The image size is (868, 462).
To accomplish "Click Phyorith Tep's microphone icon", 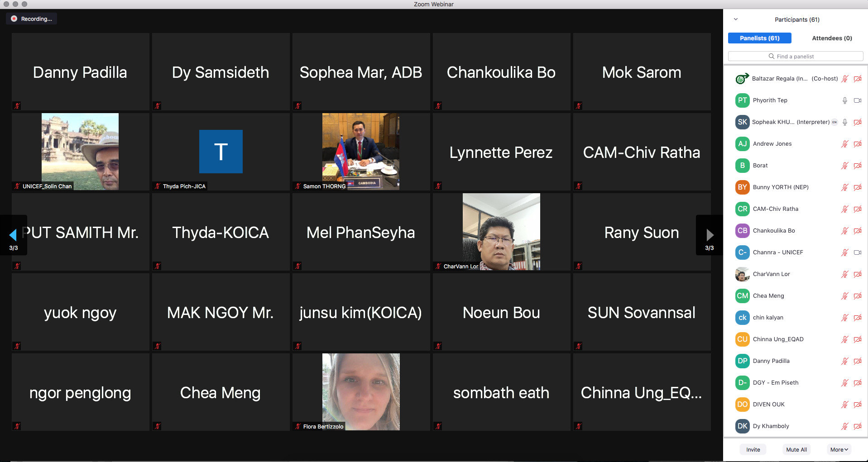I will pos(844,100).
